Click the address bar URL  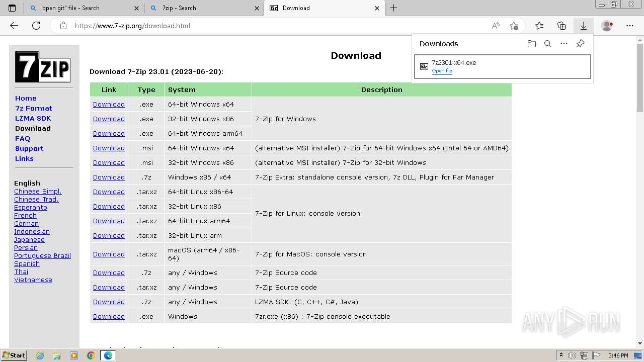point(132,26)
